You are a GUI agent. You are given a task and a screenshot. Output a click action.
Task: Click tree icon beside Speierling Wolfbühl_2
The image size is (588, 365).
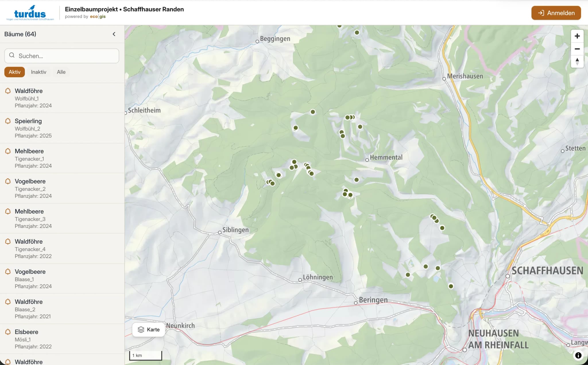click(8, 121)
